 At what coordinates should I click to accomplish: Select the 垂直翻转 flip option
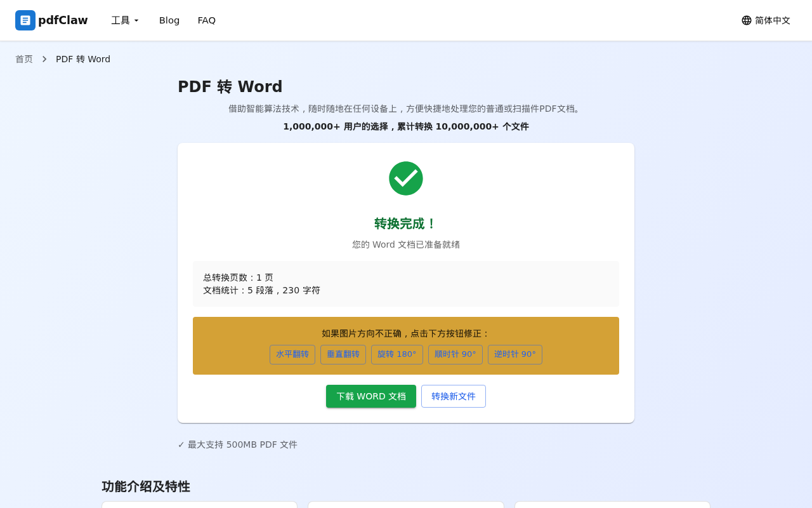tap(343, 354)
